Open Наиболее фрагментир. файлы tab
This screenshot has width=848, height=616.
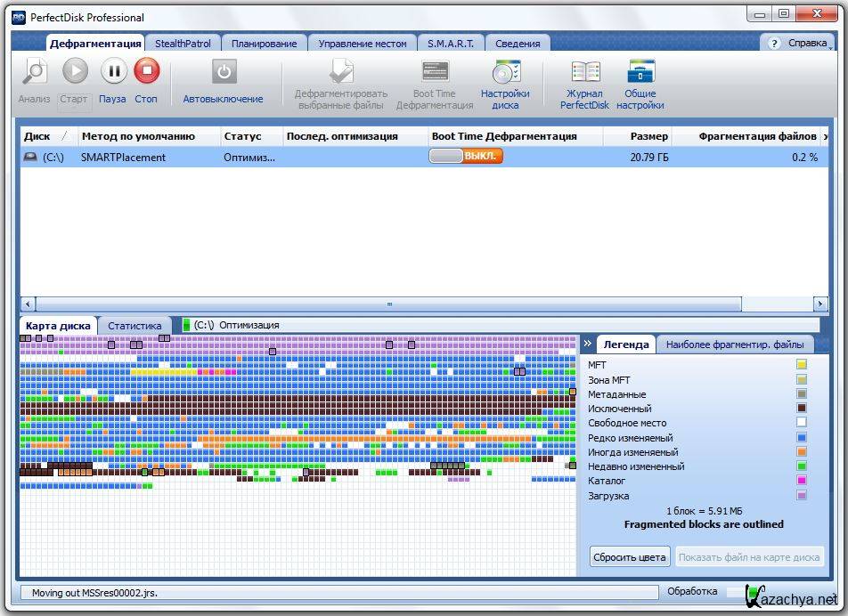click(x=734, y=344)
